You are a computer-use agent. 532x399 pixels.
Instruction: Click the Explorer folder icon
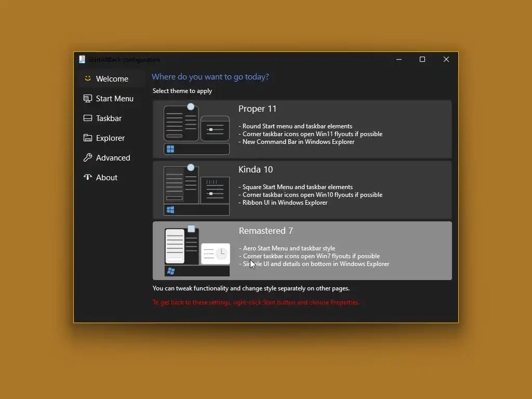pos(87,138)
